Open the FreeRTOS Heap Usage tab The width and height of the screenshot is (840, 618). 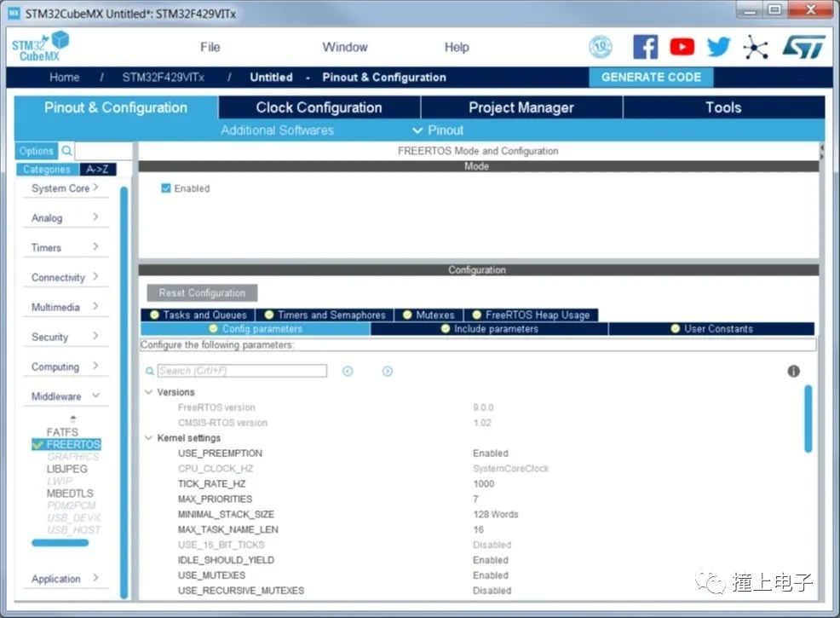[x=531, y=315]
